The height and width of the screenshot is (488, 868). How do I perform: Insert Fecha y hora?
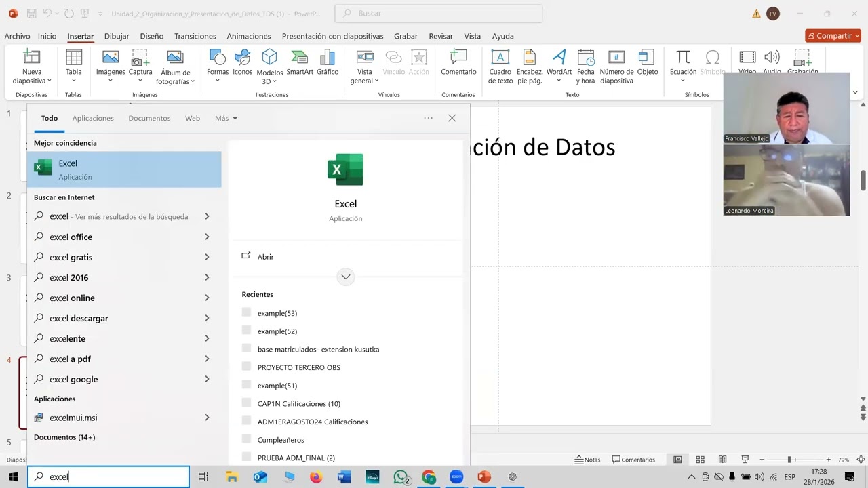click(585, 67)
